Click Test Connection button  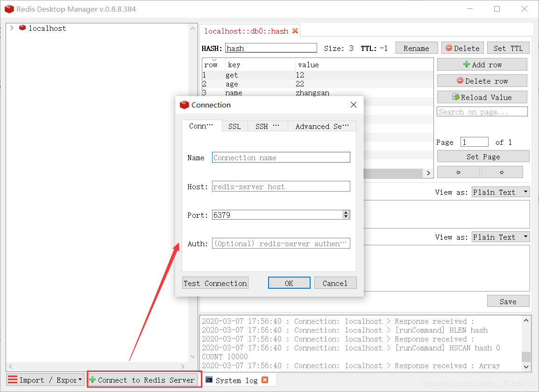pyautogui.click(x=215, y=283)
